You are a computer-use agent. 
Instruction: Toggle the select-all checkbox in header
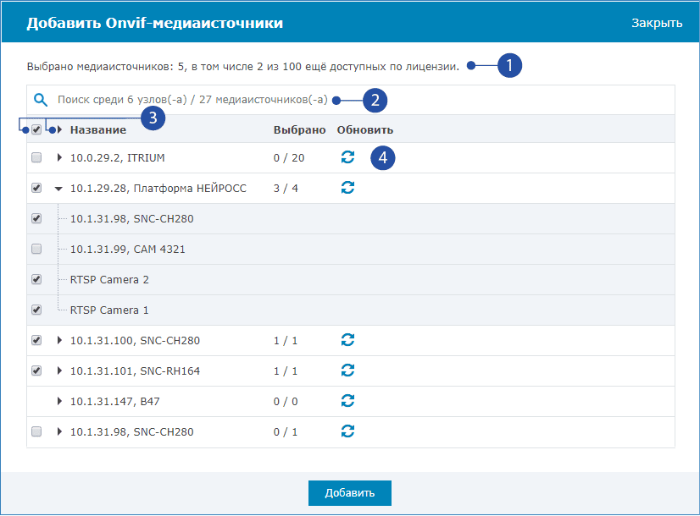click(37, 129)
